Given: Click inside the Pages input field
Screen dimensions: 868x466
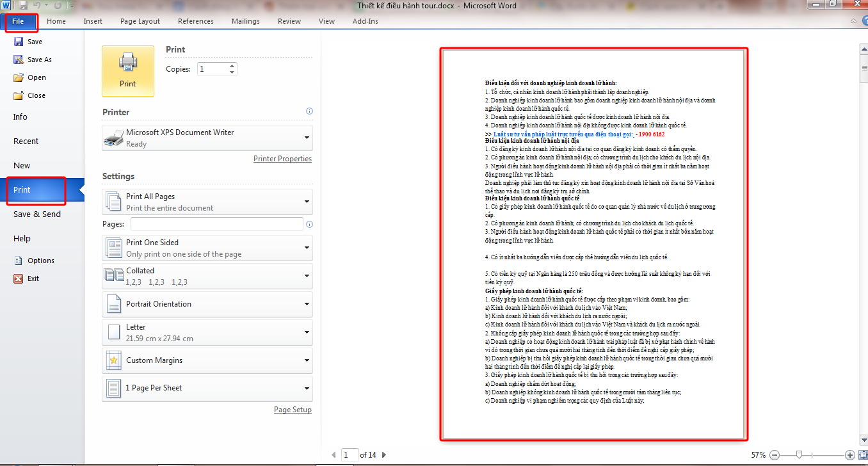Looking at the screenshot, I should click(x=218, y=223).
